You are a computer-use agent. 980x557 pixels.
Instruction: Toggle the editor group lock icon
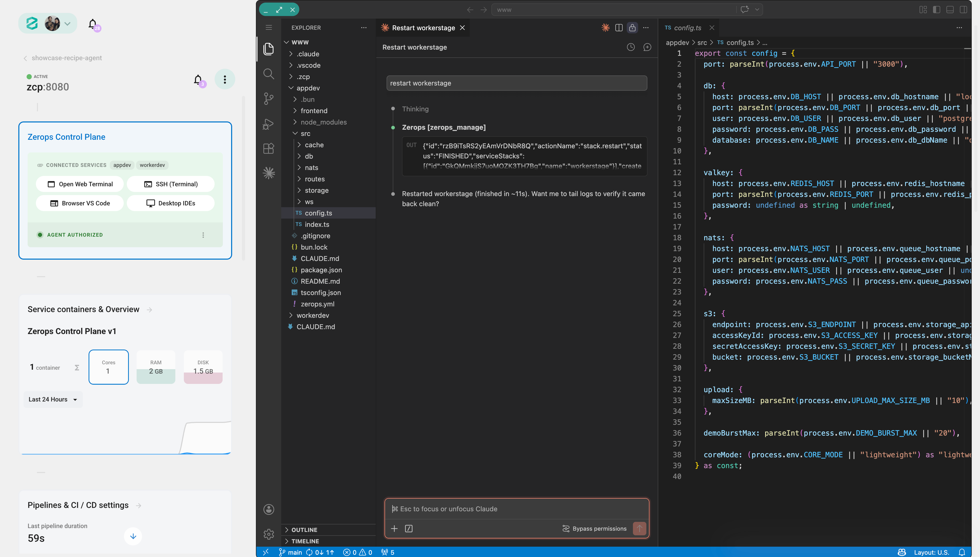tap(632, 28)
